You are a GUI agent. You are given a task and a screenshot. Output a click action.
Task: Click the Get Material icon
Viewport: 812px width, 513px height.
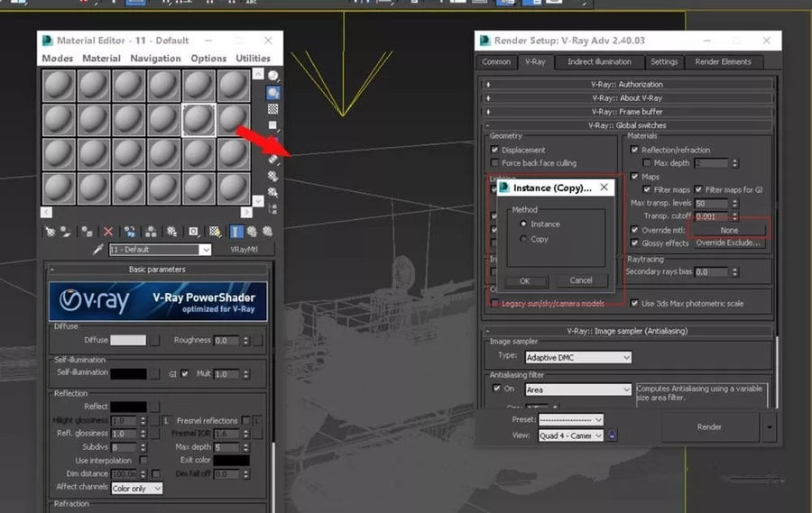pos(50,232)
